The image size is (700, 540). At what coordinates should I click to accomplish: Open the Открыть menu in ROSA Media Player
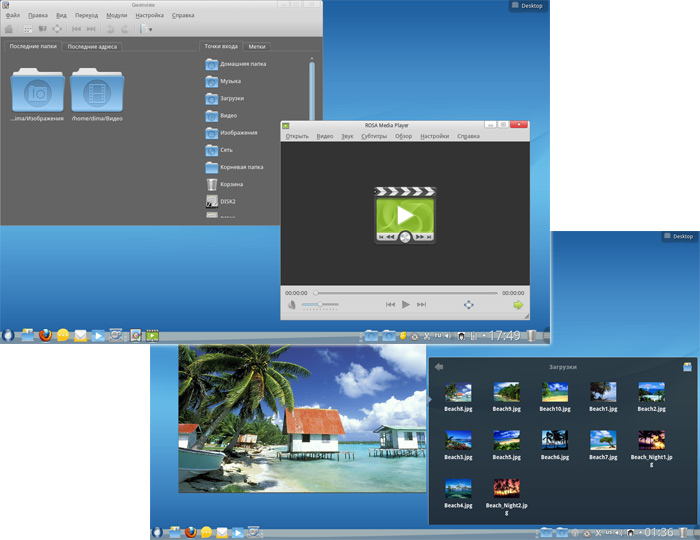(297, 136)
